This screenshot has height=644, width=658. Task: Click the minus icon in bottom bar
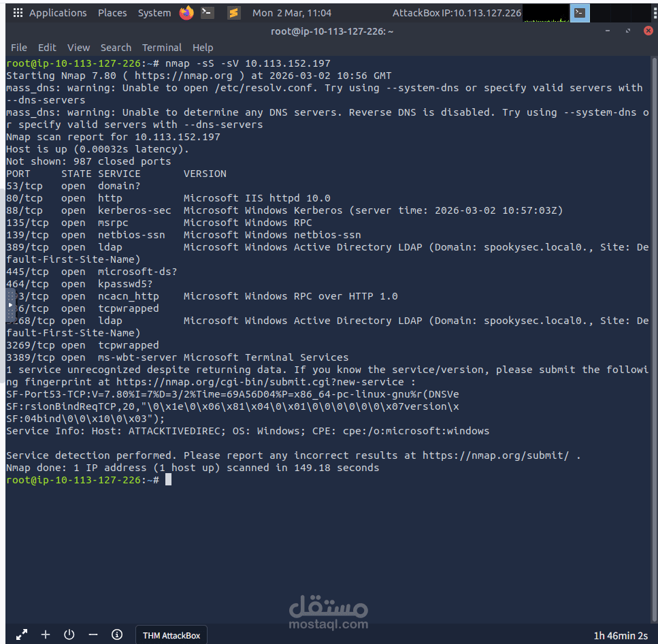[x=93, y=634]
